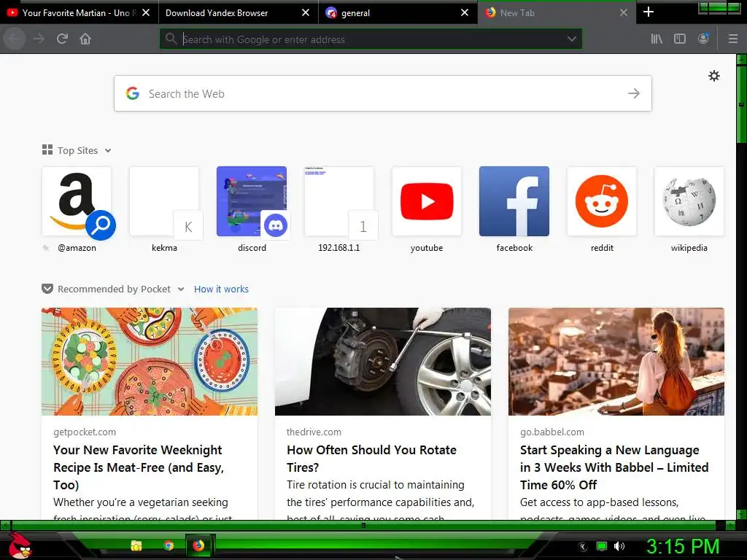Open the reddit top site tile
This screenshot has height=560, width=747.
pos(602,201)
